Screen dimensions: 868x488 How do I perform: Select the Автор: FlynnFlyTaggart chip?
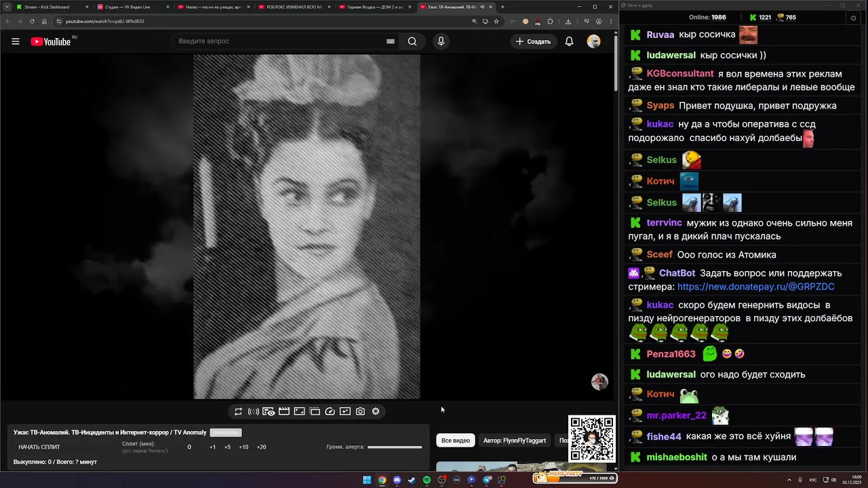[x=515, y=441]
